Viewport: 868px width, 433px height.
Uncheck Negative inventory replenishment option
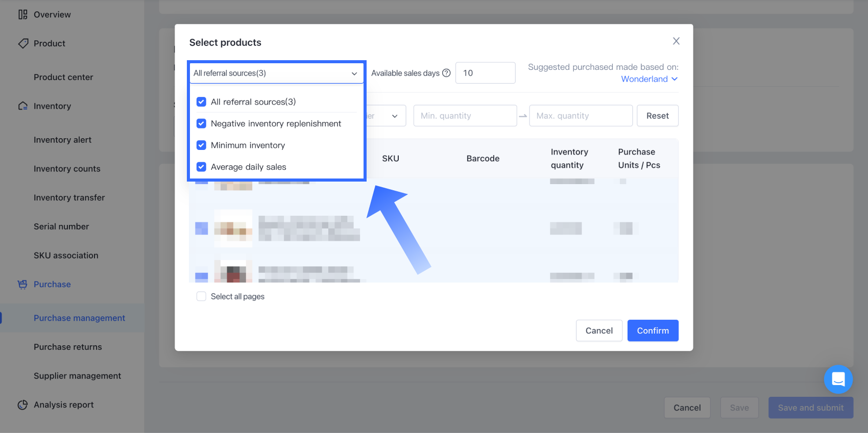click(201, 123)
